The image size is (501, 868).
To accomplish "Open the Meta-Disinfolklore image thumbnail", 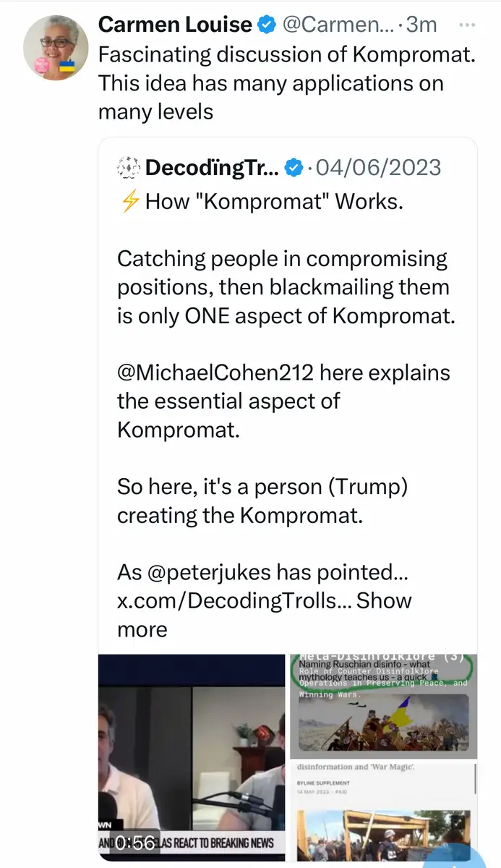I will pos(383,705).
